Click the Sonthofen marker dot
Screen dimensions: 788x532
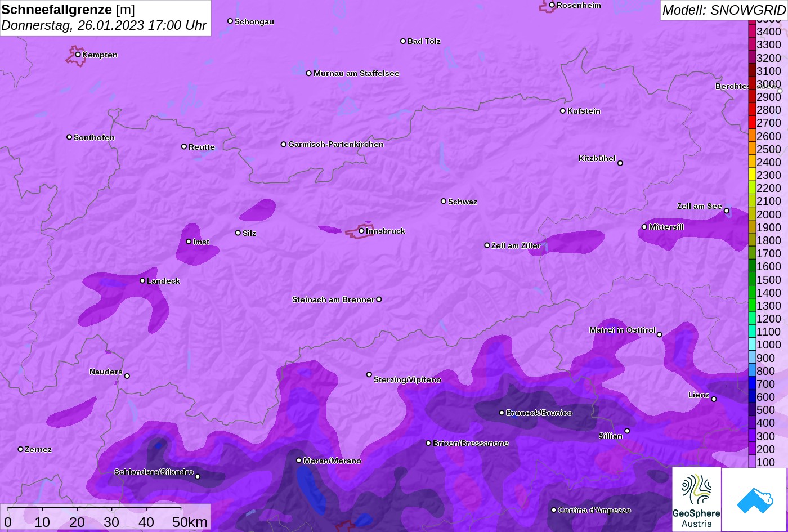pos(69,137)
